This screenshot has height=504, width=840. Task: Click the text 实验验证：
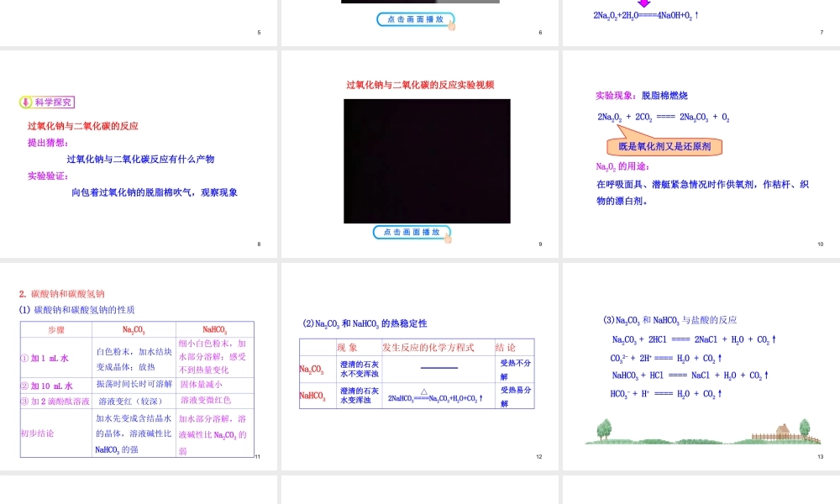point(48,176)
